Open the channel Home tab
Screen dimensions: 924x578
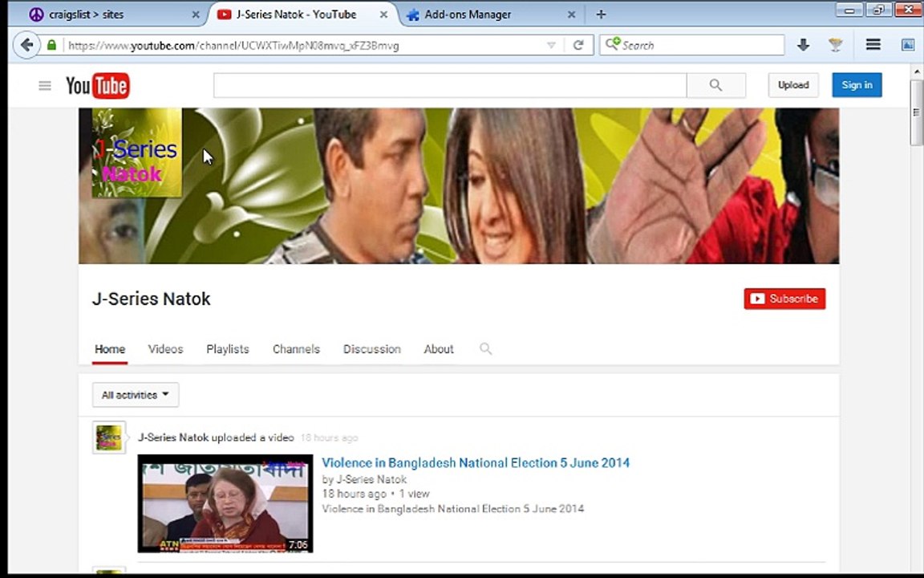tap(110, 349)
